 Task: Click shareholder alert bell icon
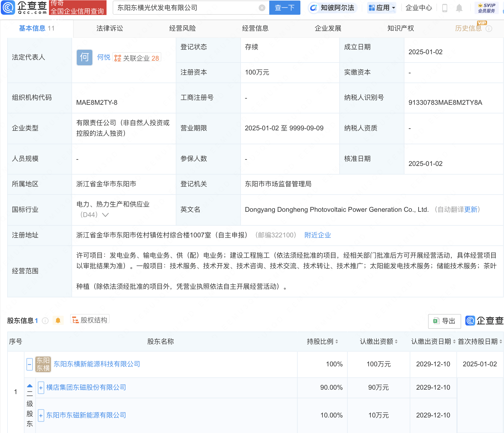point(58,320)
